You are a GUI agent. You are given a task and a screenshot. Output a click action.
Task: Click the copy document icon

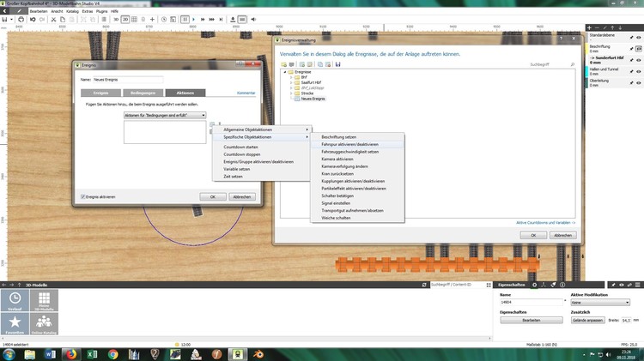coord(63,19)
